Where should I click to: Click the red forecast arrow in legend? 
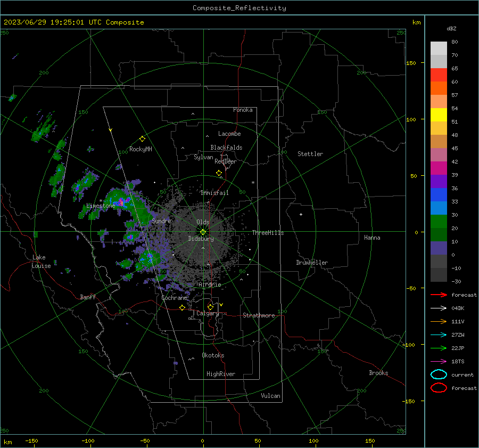click(x=439, y=295)
